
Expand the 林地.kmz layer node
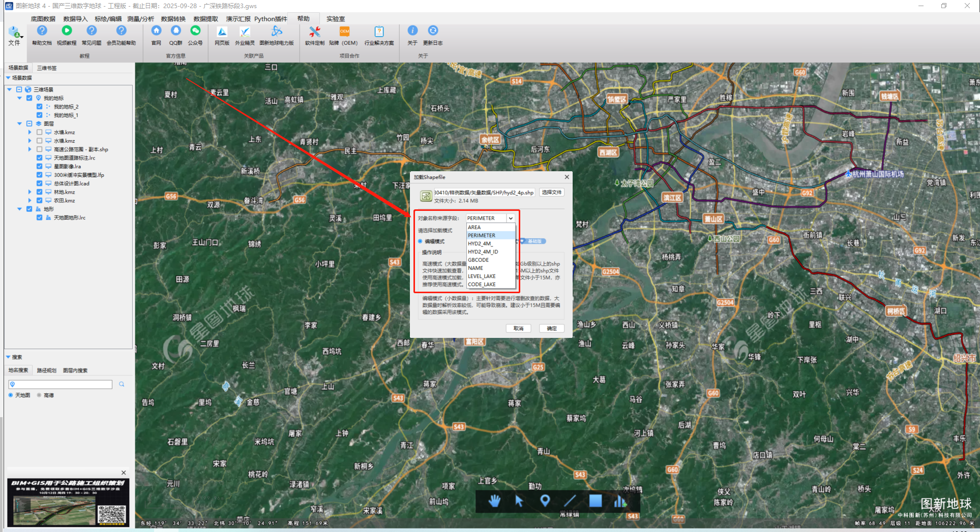coord(29,192)
